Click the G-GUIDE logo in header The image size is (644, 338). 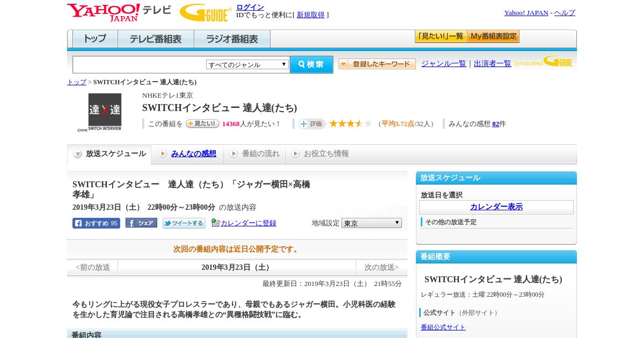[206, 12]
